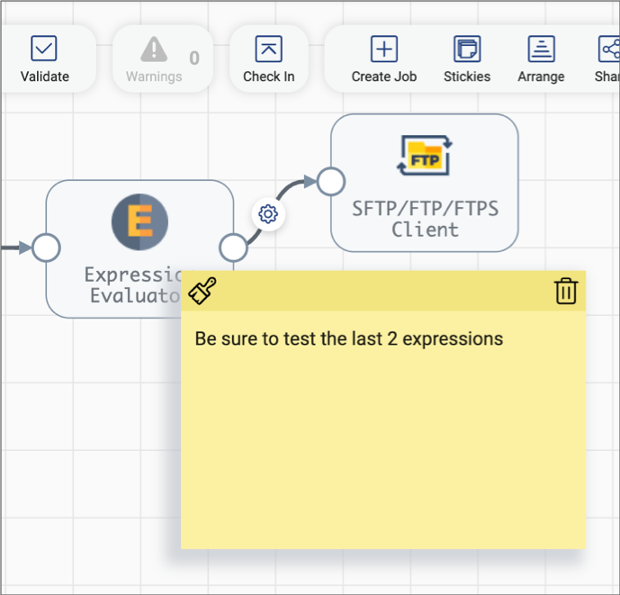This screenshot has height=595, width=620.
Task: Open the Warnings indicator
Action: 163,59
